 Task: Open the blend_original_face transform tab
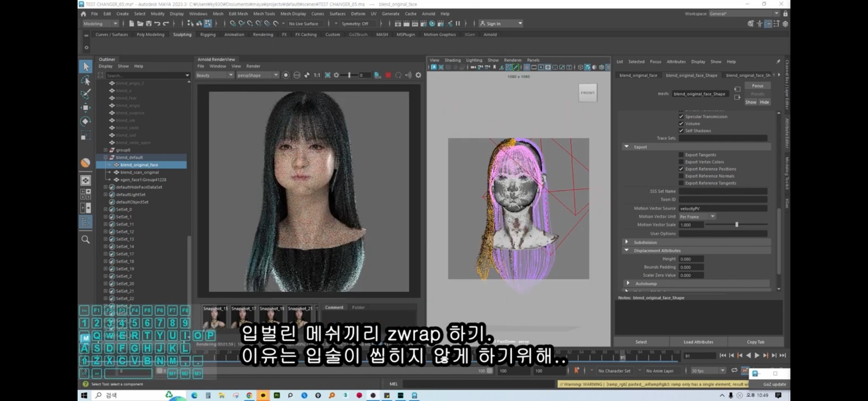638,75
